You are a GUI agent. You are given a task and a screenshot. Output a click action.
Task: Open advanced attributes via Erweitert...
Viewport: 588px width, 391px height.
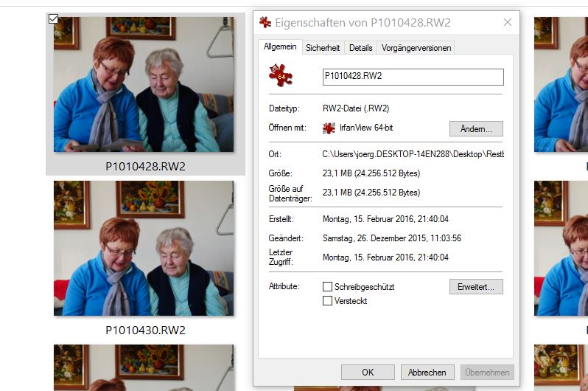[x=476, y=287]
